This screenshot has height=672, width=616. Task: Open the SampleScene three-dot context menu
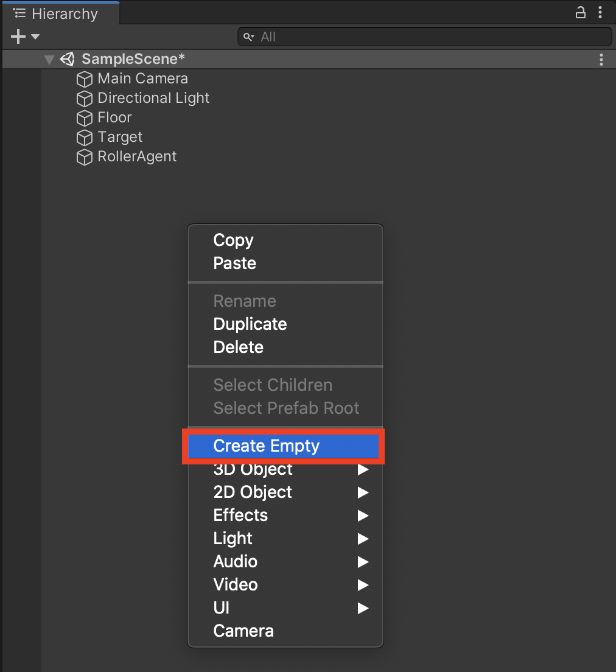601,59
